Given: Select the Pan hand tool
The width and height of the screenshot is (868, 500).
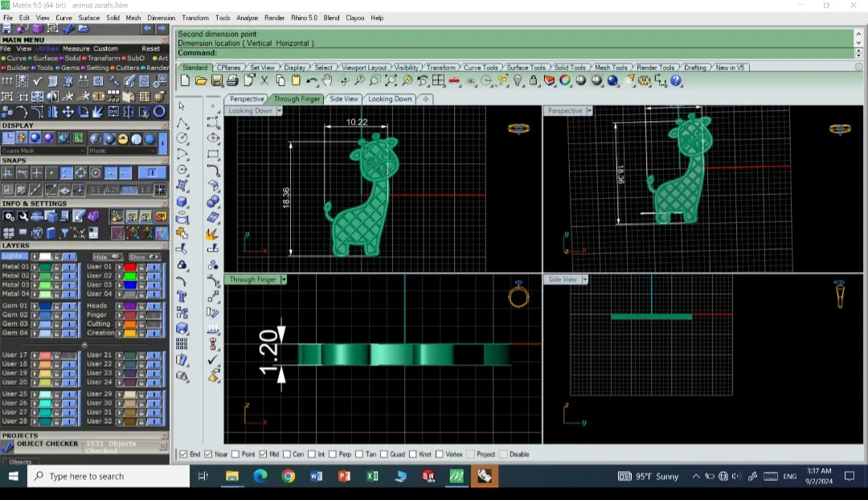Looking at the screenshot, I should 328,81.
